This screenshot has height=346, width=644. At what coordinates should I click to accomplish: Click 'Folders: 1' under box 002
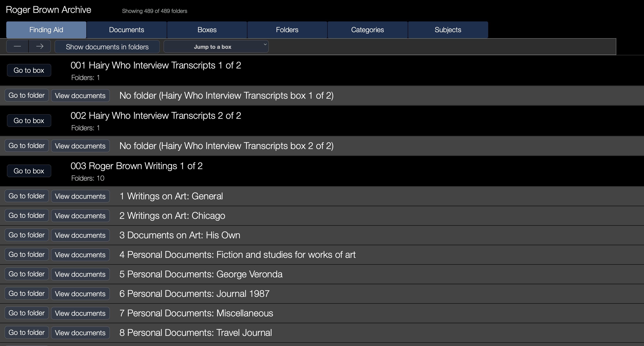(86, 128)
